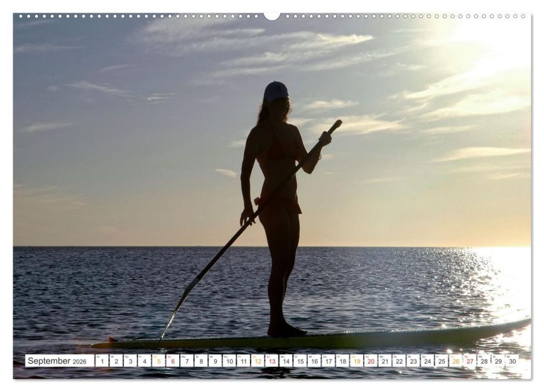
Task: Click the calendar hanging hole notch
Action: pyautogui.click(x=272, y=16)
